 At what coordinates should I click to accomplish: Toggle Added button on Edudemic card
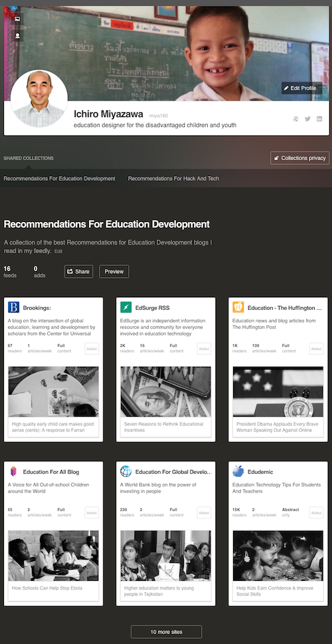pos(317,513)
